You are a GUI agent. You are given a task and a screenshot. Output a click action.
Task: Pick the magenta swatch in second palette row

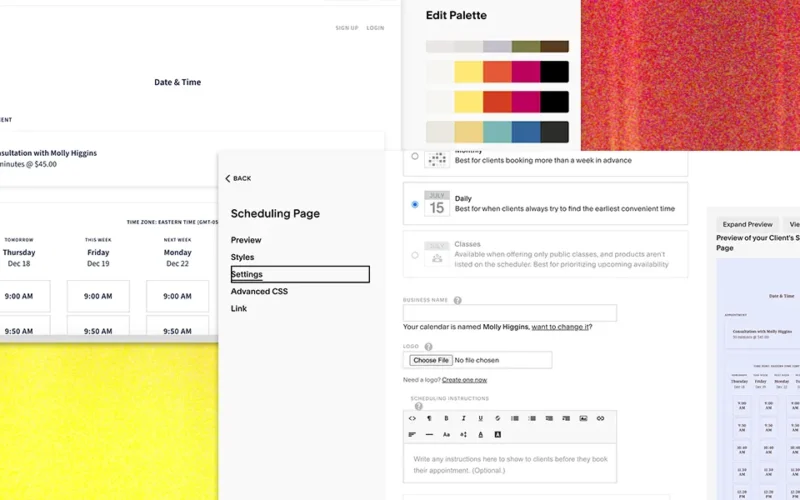point(526,72)
